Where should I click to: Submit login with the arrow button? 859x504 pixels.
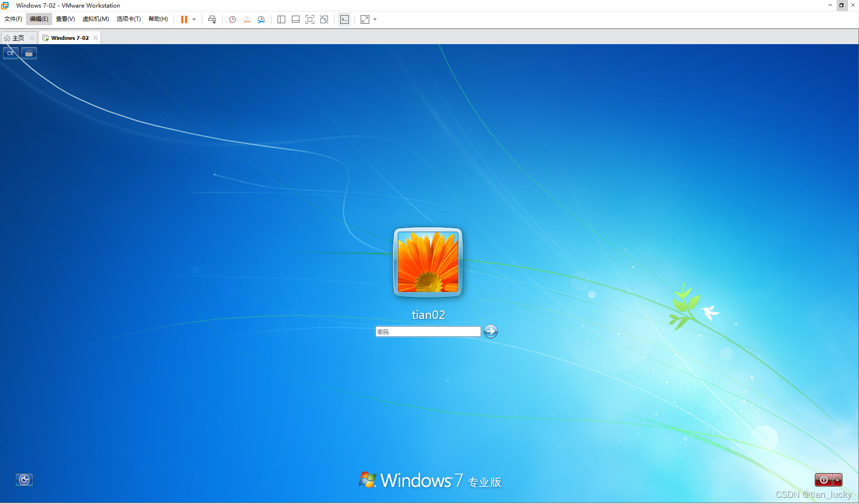tap(491, 331)
